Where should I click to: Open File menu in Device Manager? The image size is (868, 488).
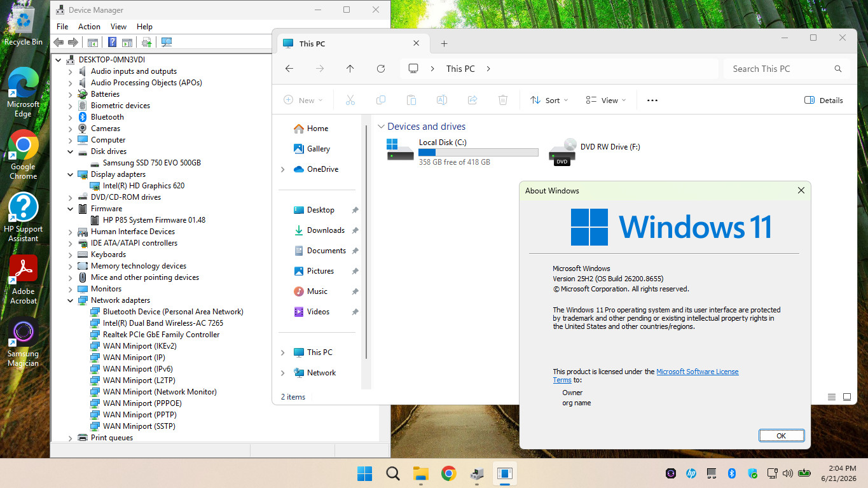(62, 27)
